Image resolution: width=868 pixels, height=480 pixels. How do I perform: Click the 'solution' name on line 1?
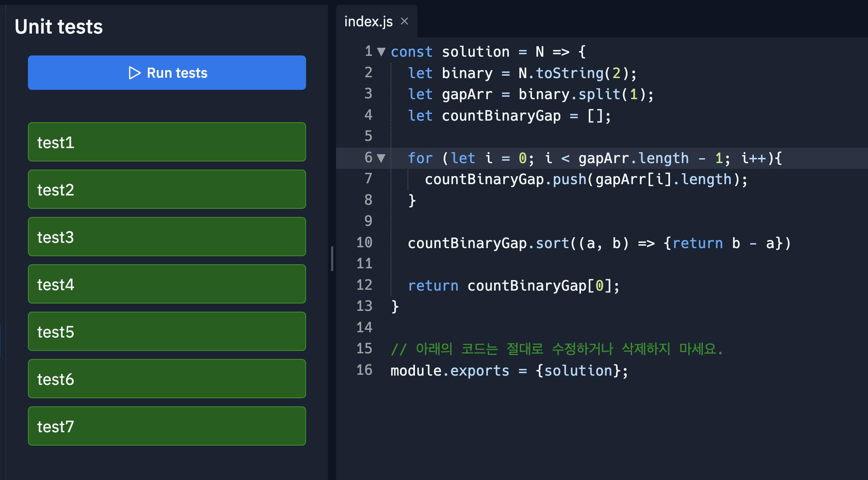click(476, 52)
